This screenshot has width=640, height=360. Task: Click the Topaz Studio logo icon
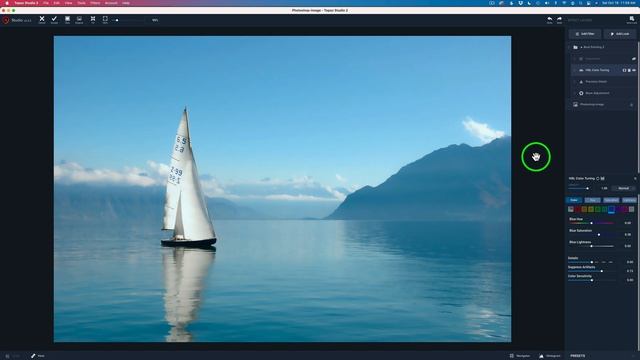click(x=6, y=20)
